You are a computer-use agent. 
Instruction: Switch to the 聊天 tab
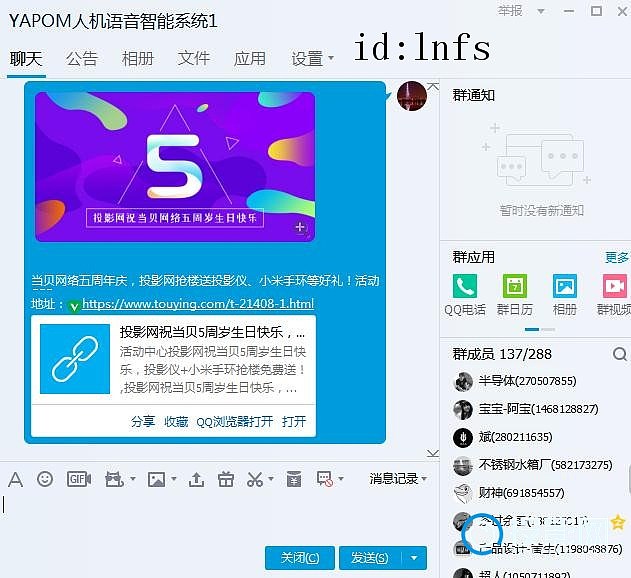[26, 59]
